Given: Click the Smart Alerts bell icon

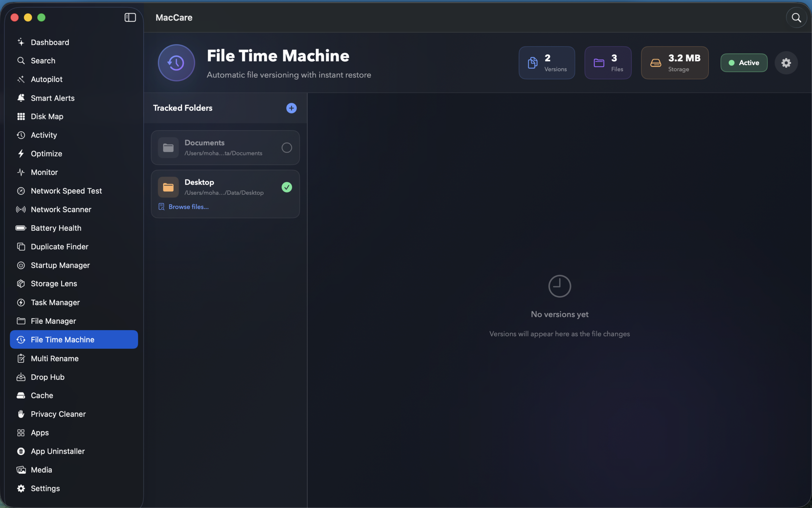Looking at the screenshot, I should [21, 98].
